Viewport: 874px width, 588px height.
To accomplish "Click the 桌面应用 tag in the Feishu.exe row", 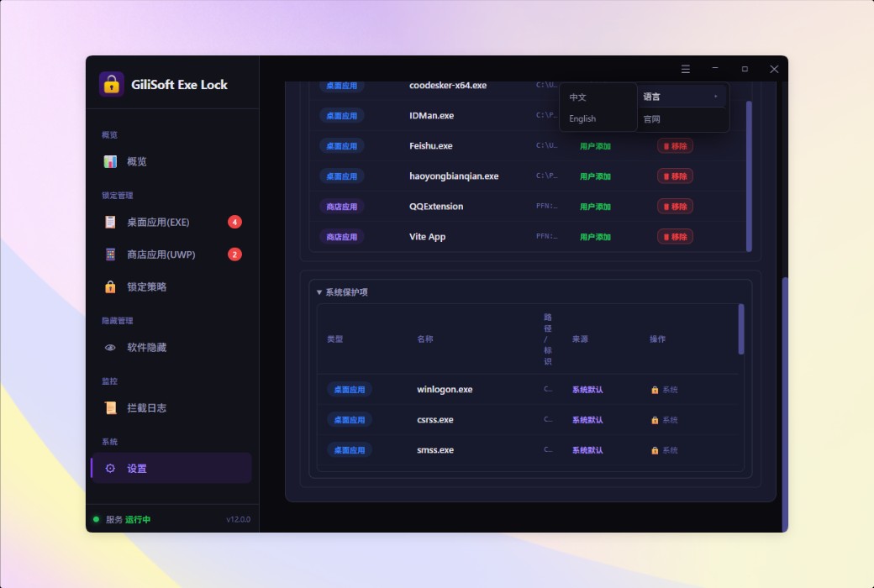I will tap(342, 146).
